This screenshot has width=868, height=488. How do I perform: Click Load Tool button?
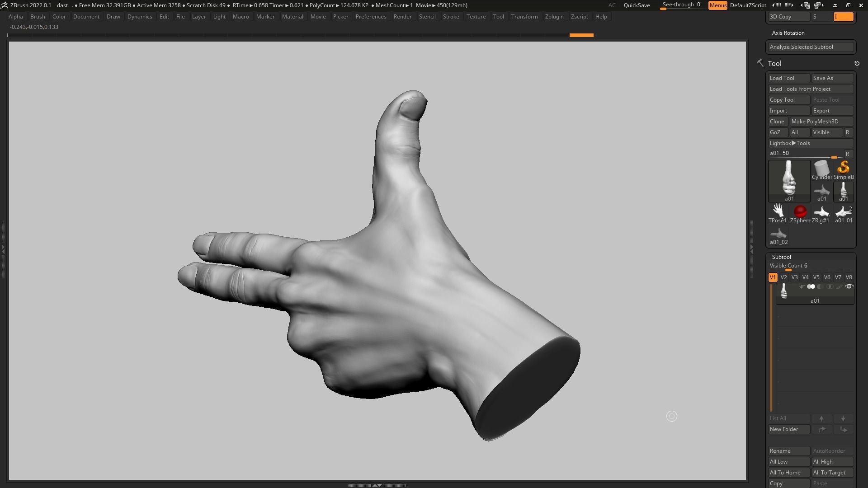coord(789,78)
